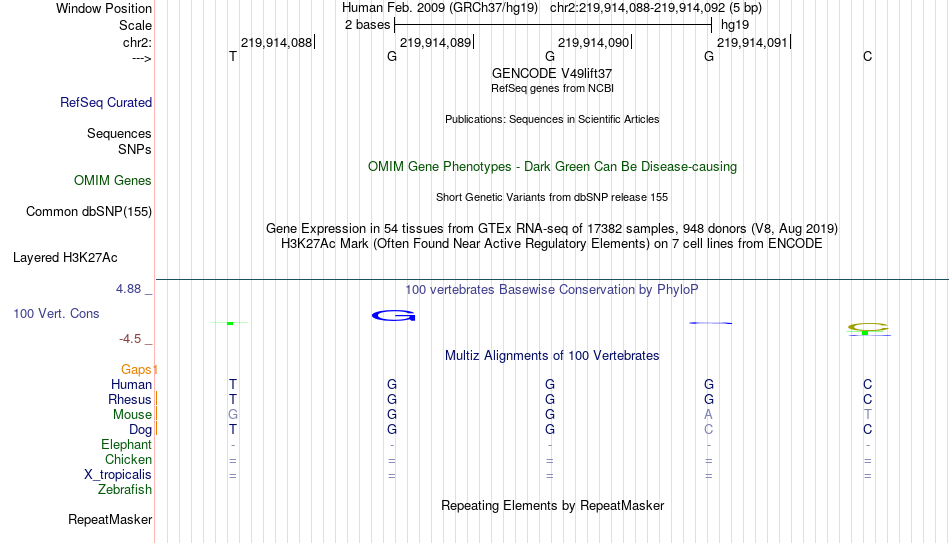Click the SNPs track label

pos(135,149)
